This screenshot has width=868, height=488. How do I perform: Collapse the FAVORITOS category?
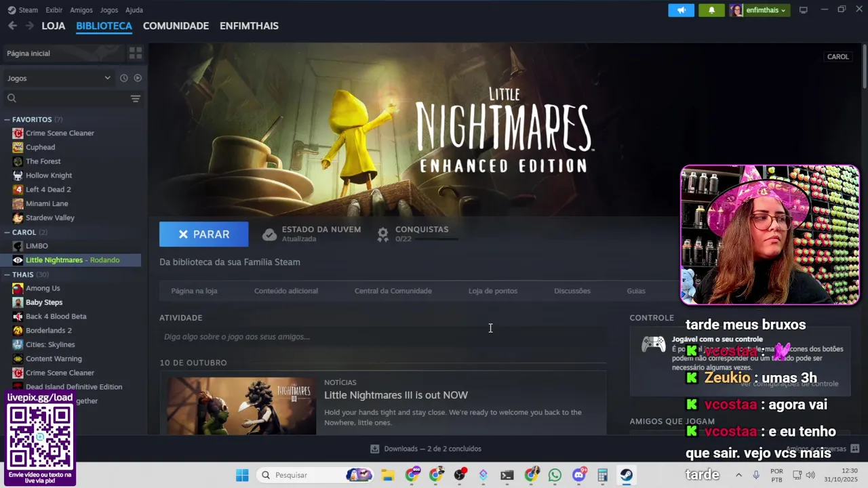click(x=7, y=119)
